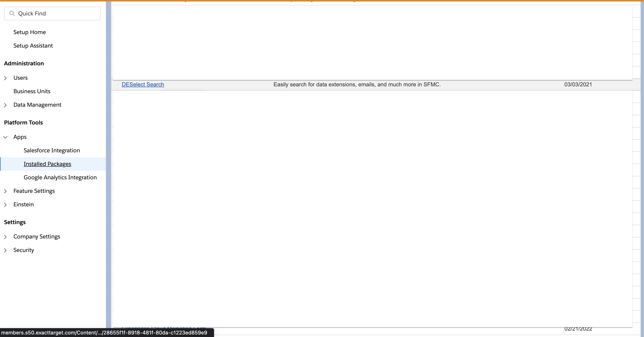The image size is (644, 337).
Task: Expand the Data Management chevron
Action: coord(5,105)
